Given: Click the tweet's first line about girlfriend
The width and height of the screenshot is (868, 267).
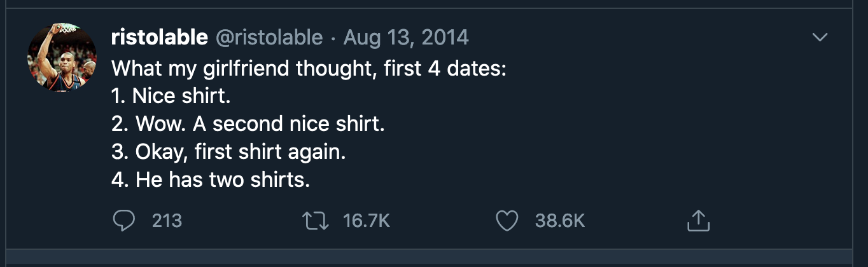Looking at the screenshot, I should tap(309, 67).
